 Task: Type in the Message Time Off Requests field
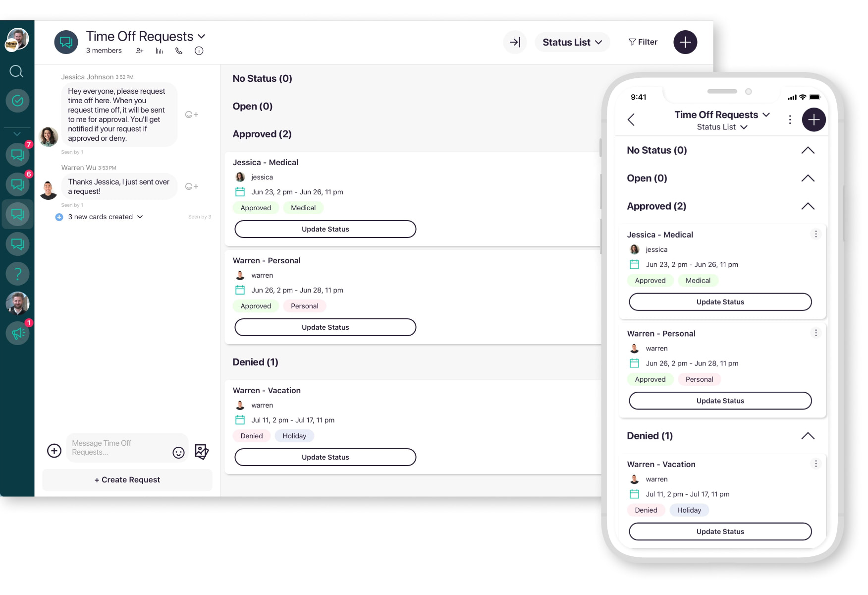click(119, 448)
